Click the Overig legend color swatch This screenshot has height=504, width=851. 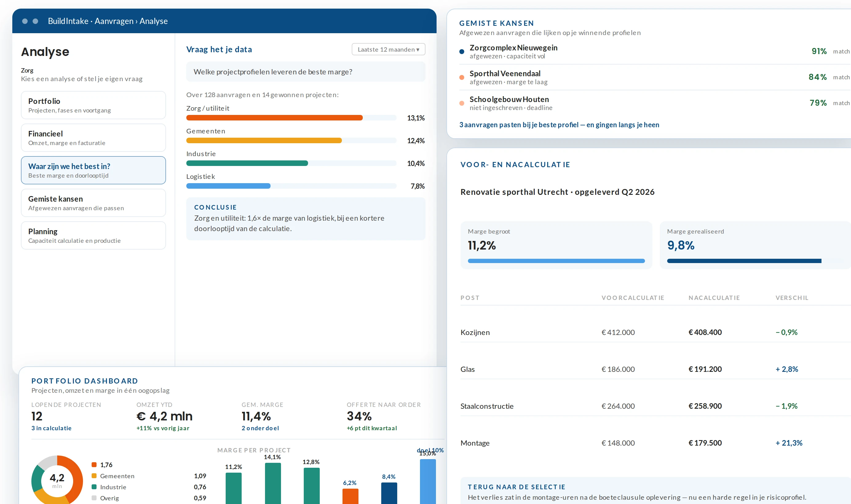94,498
